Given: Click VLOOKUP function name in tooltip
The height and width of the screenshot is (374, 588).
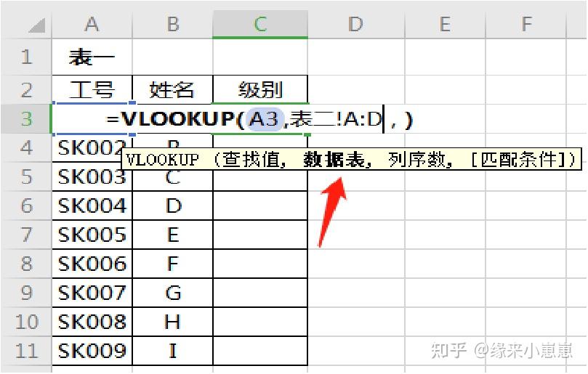Looking at the screenshot, I should [162, 160].
